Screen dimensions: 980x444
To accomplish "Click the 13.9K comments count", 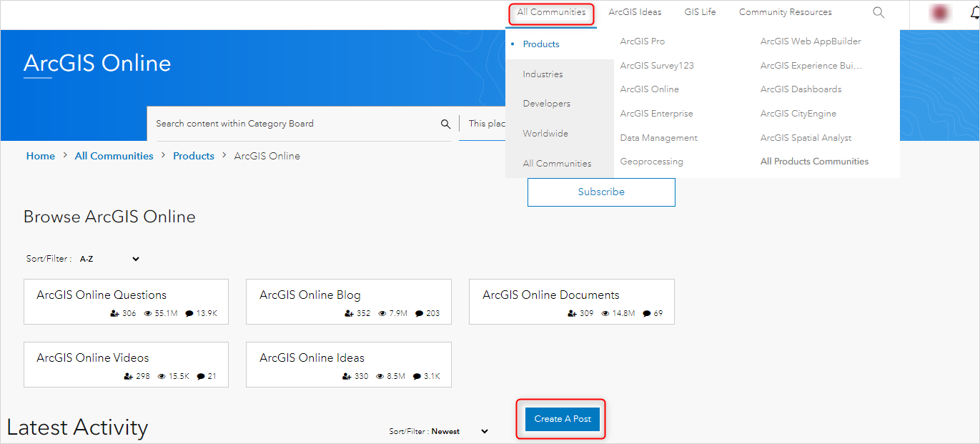I will coord(207,314).
